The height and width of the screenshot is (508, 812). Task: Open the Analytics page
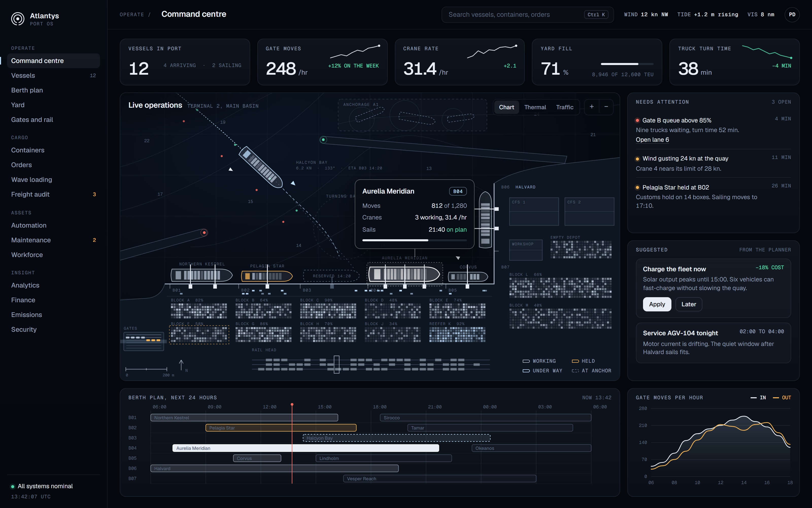[53, 285]
